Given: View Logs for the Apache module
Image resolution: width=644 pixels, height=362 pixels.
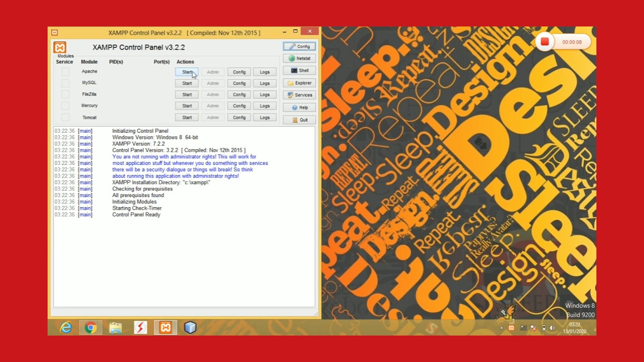Looking at the screenshot, I should tap(265, 72).
